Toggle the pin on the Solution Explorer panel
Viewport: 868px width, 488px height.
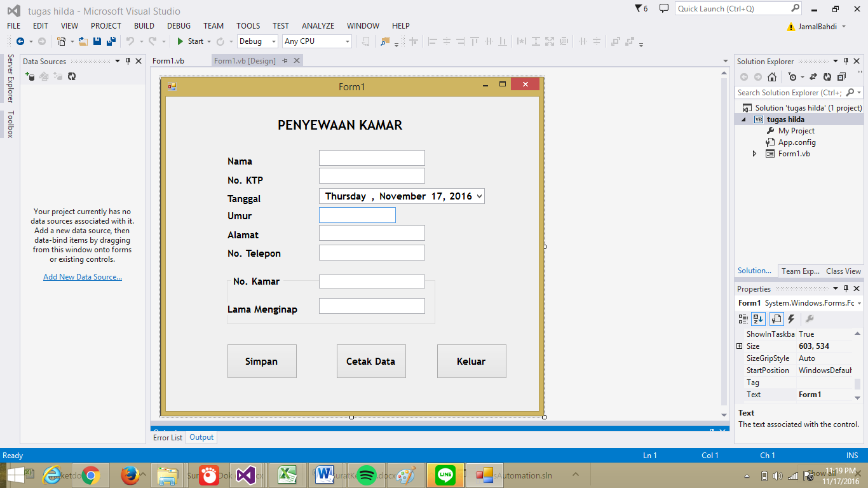tap(846, 61)
